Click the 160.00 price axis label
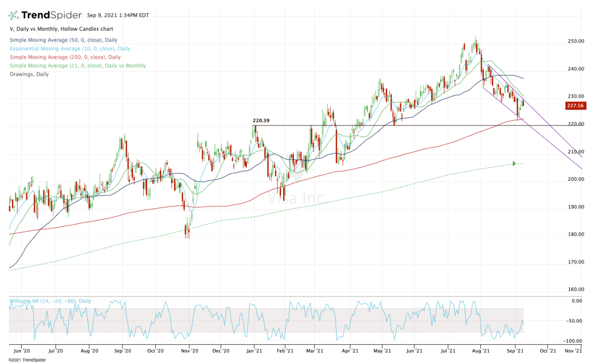595x364 pixels. pos(576,289)
